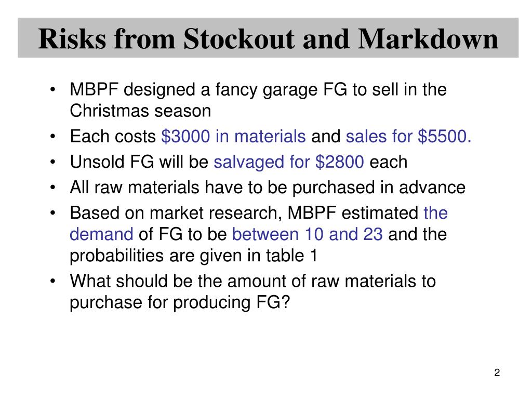Click the word 'Markdown' in the title
Screen dimensions: 532x399
click(x=428, y=38)
